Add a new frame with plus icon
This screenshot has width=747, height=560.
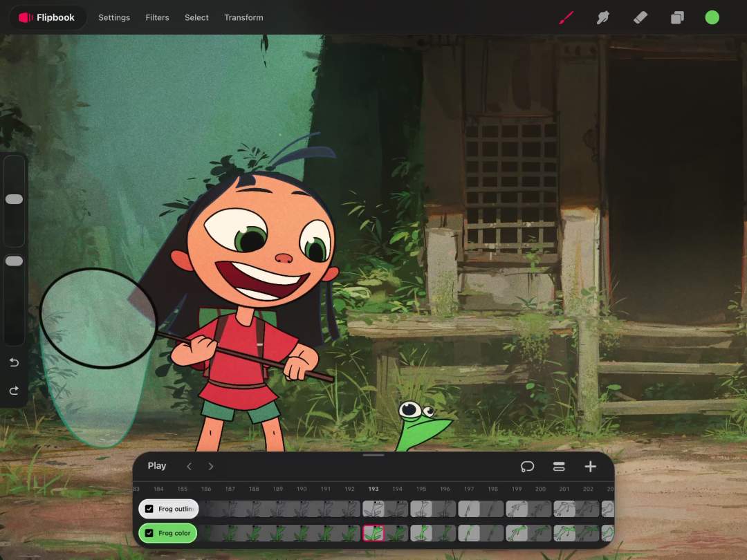(590, 466)
